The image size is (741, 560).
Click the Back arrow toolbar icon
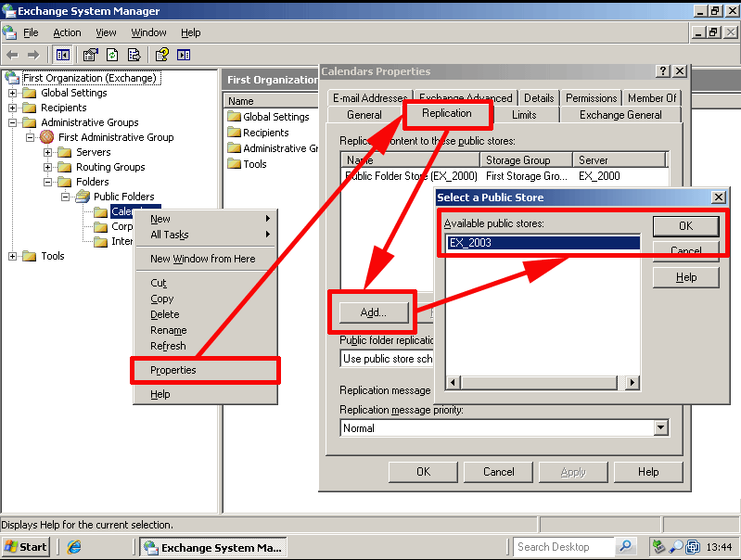pyautogui.click(x=13, y=56)
